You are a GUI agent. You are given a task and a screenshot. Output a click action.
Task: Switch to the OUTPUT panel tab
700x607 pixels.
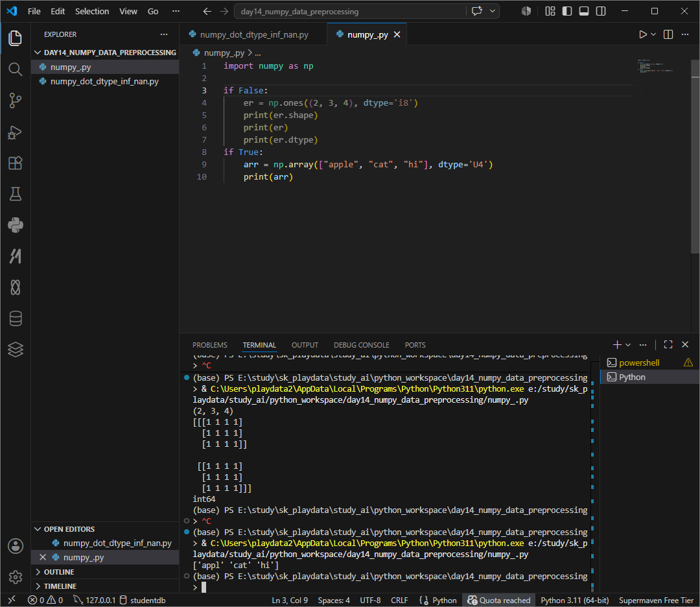tap(305, 345)
